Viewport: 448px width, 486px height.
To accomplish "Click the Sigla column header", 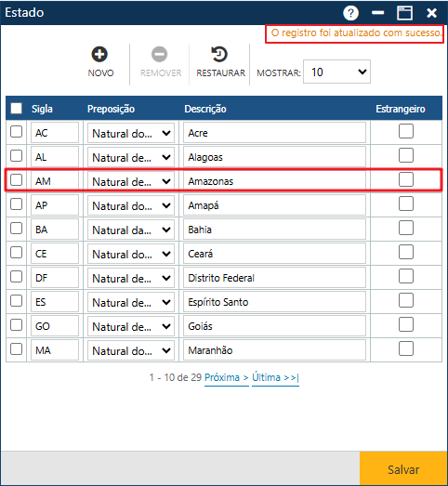I will pyautogui.click(x=42, y=109).
